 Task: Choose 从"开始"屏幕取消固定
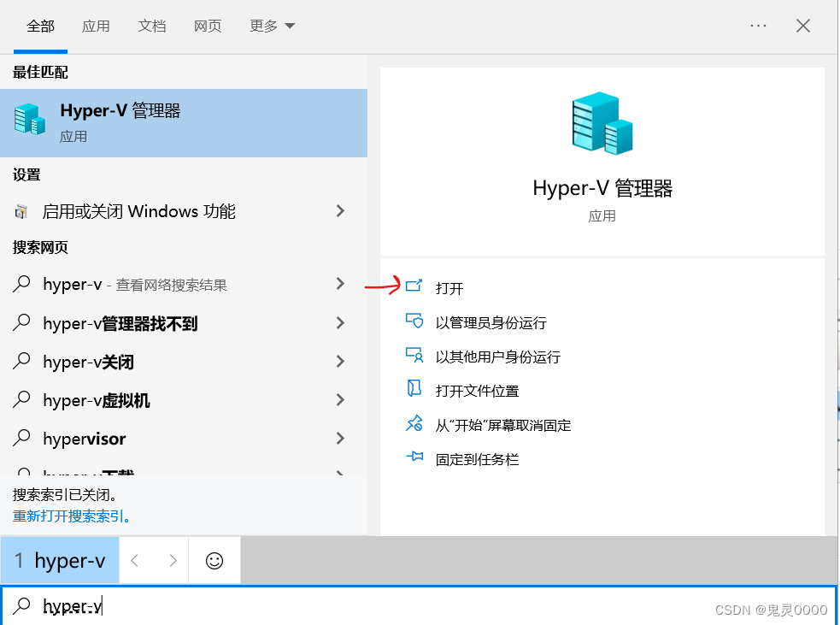503,426
